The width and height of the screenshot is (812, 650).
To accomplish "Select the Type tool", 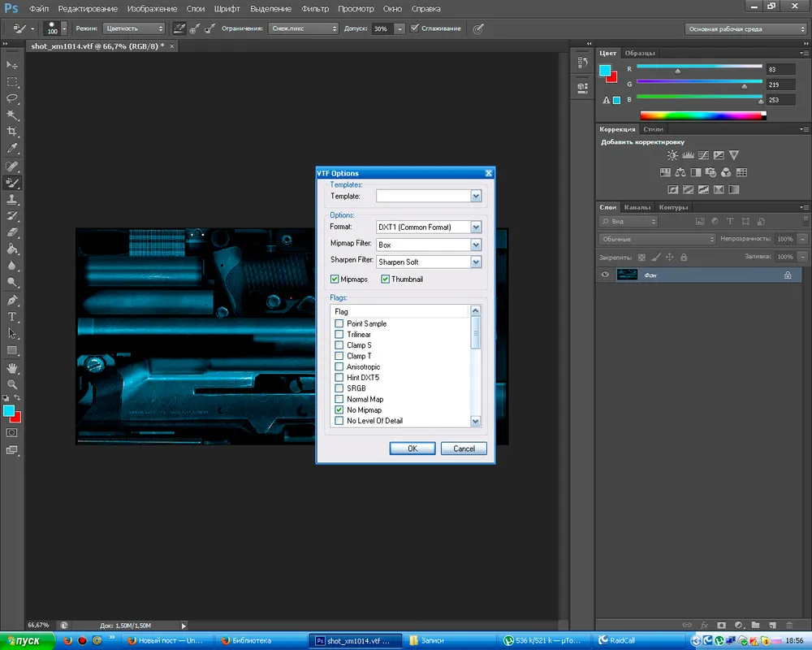I will (x=12, y=317).
